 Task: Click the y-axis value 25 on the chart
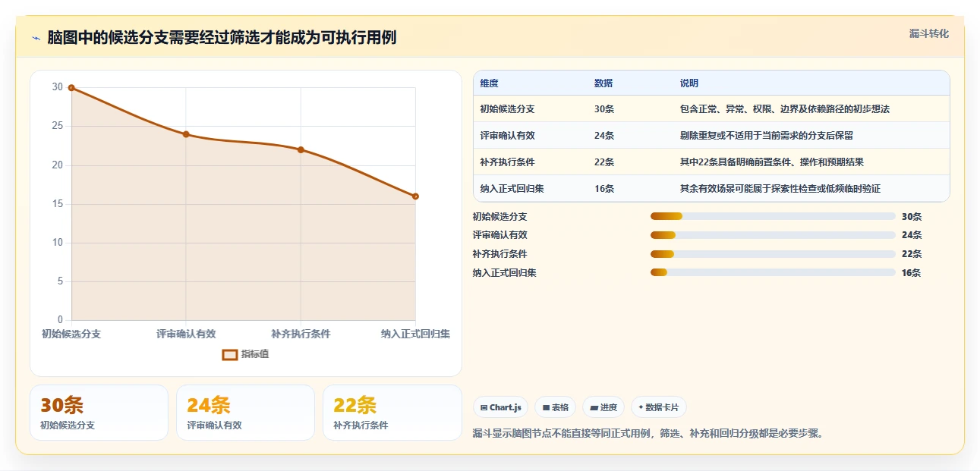pyautogui.click(x=58, y=126)
